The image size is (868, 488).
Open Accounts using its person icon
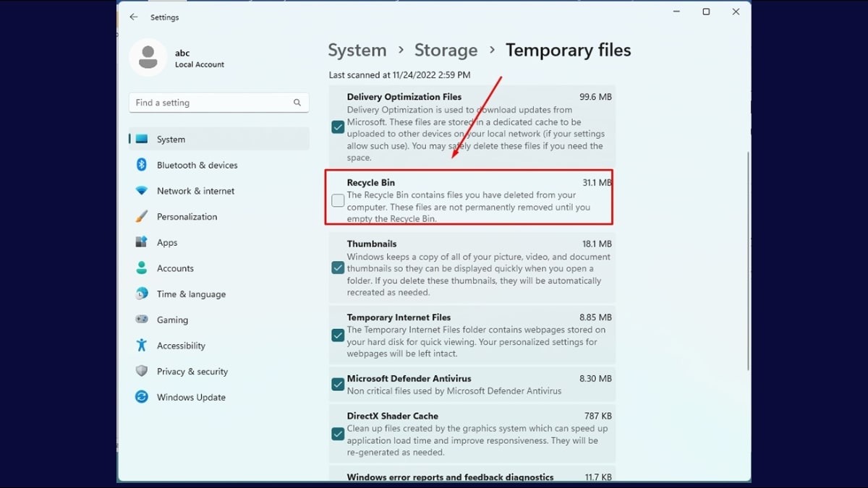[142, 268]
